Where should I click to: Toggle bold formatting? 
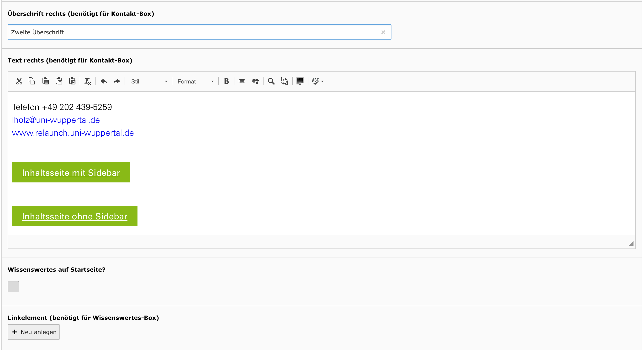pos(226,81)
